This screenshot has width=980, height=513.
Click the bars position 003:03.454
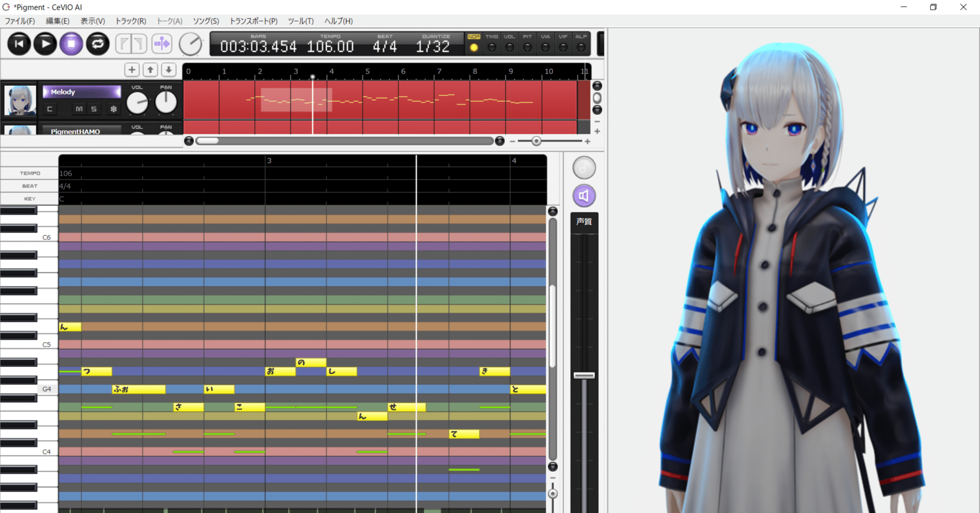(x=258, y=46)
